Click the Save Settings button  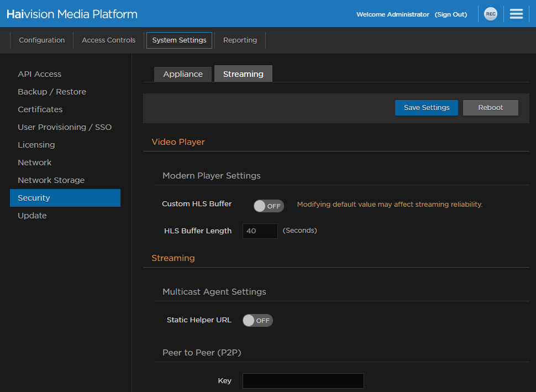[x=426, y=108]
